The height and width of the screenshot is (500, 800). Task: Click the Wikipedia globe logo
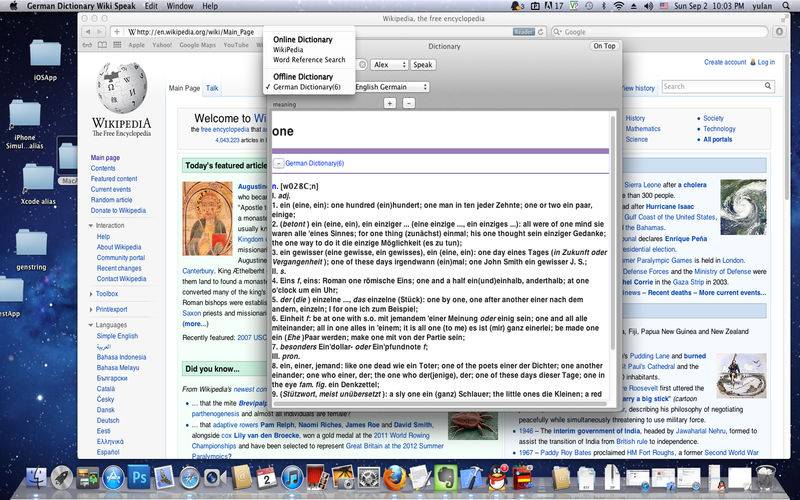pos(122,87)
